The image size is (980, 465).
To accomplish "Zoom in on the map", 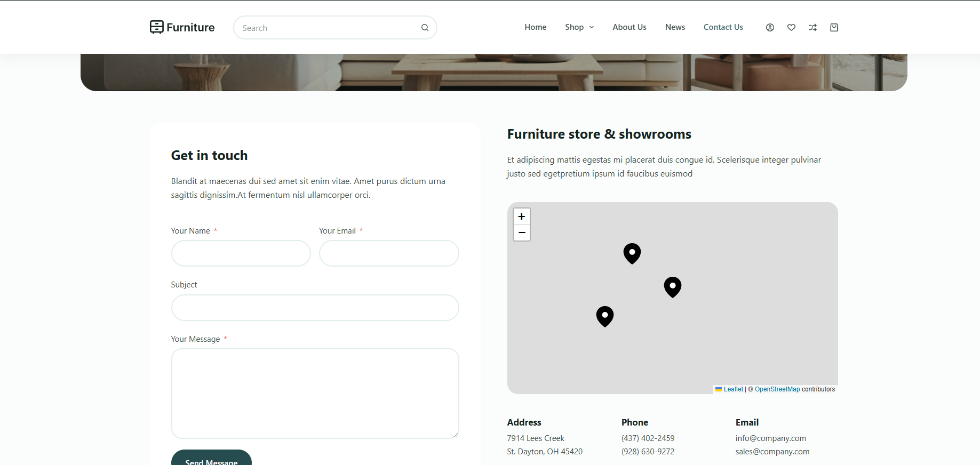I will [x=521, y=217].
